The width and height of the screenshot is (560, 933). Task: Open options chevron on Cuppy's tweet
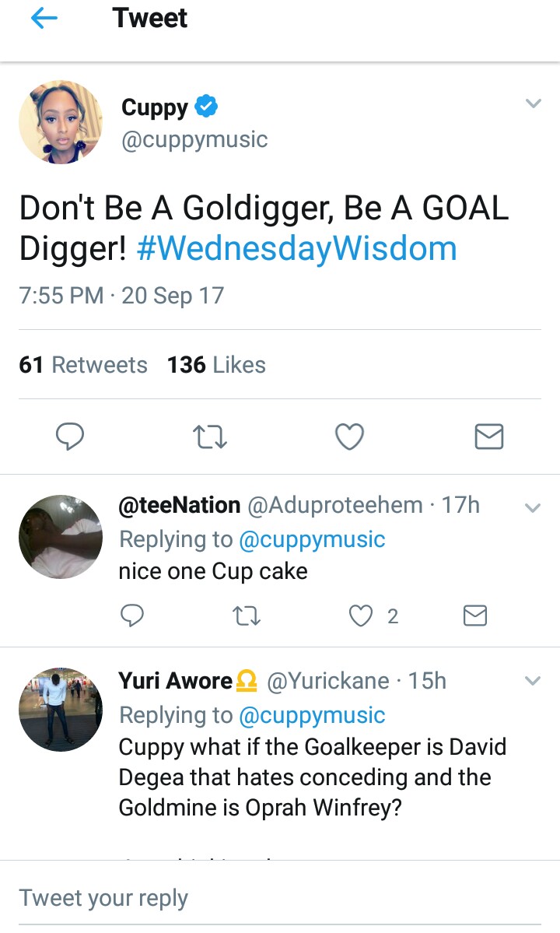[533, 103]
